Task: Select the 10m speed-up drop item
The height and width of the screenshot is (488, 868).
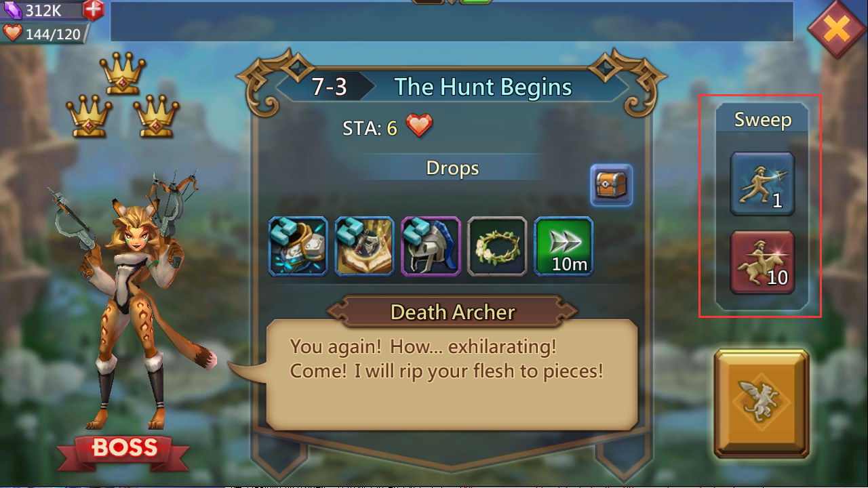Action: [x=564, y=246]
